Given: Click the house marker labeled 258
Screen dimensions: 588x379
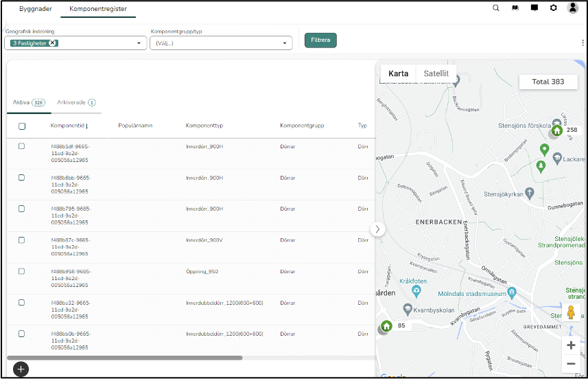Looking at the screenshot, I should tap(557, 130).
